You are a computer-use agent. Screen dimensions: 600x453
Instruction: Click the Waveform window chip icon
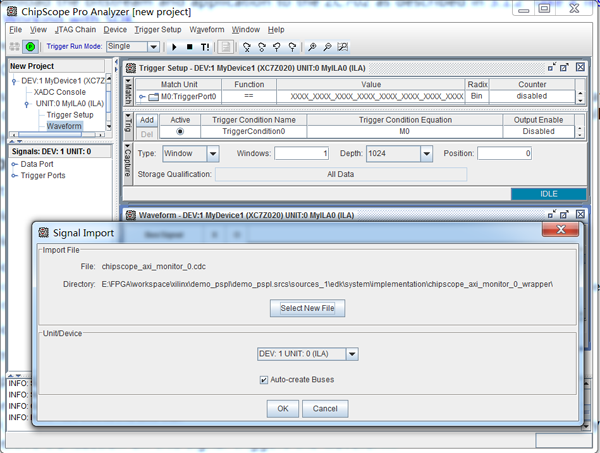click(x=131, y=215)
